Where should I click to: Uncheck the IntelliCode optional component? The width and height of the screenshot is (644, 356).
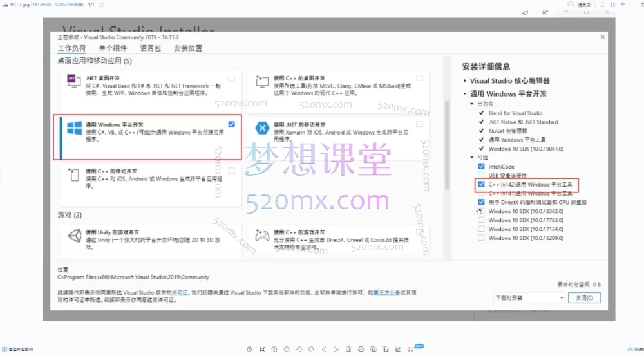pyautogui.click(x=481, y=166)
